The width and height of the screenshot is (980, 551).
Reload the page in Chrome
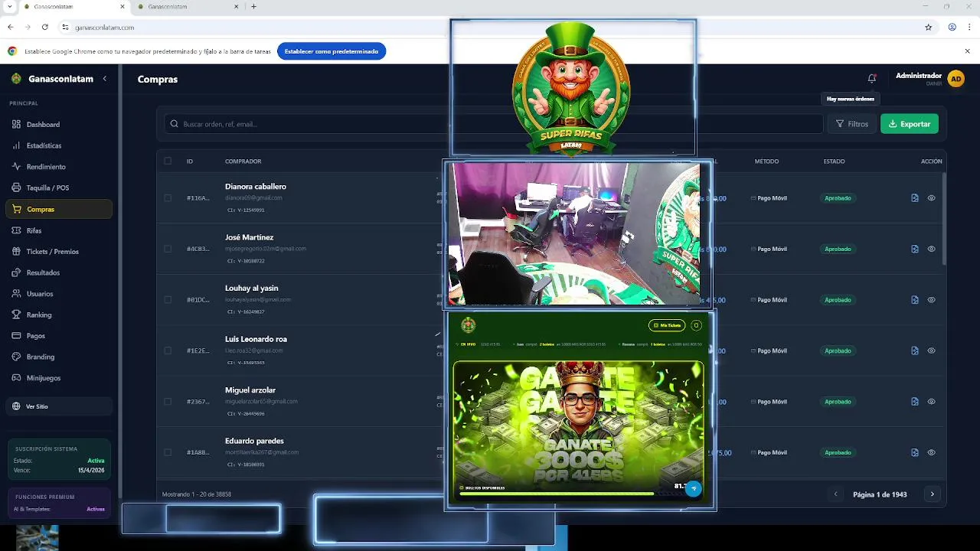(45, 27)
